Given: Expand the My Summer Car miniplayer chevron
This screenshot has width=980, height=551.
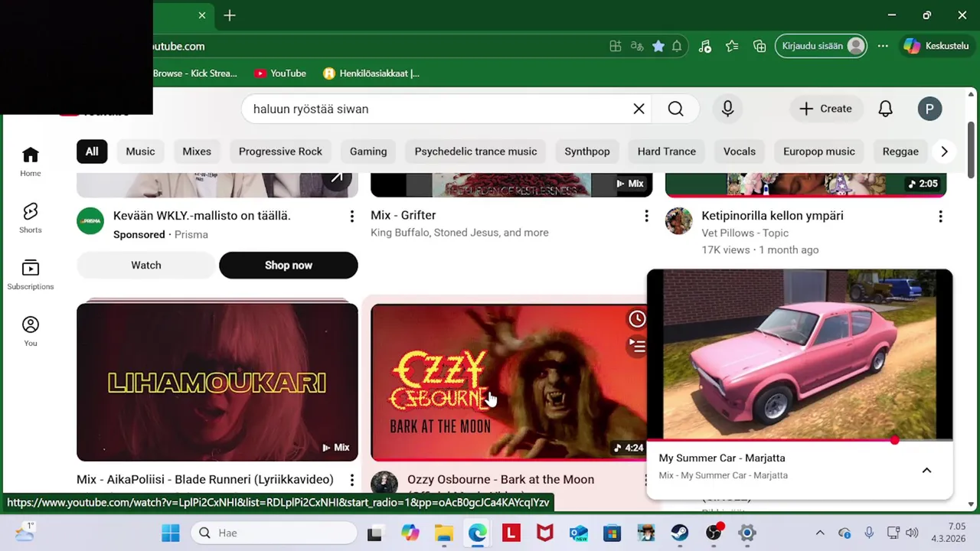Looking at the screenshot, I should coord(926,471).
